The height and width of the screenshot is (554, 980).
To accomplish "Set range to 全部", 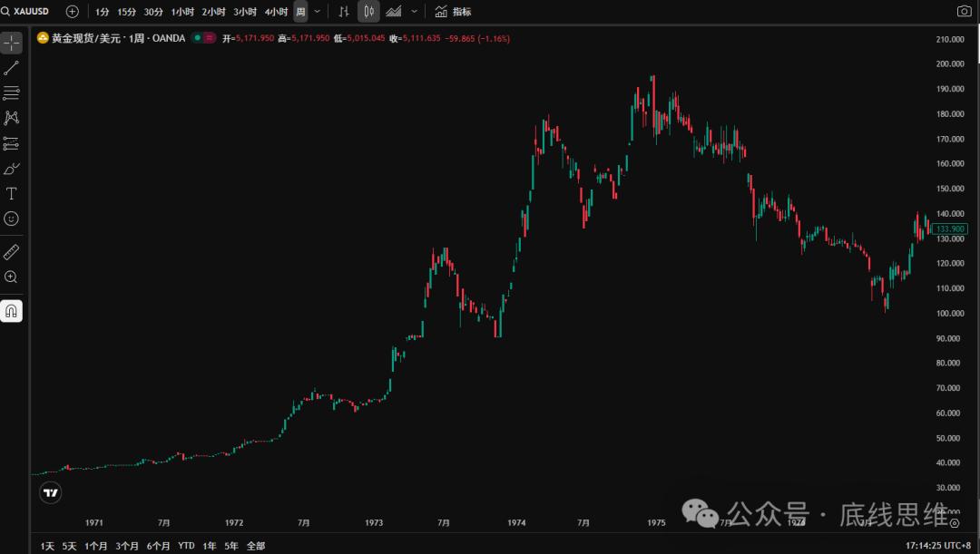I will [x=256, y=546].
